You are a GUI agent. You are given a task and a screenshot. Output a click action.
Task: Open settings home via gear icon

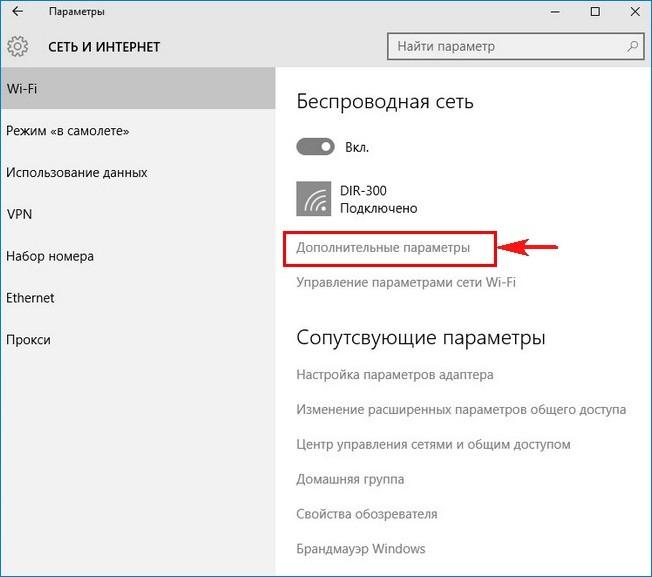(17, 46)
